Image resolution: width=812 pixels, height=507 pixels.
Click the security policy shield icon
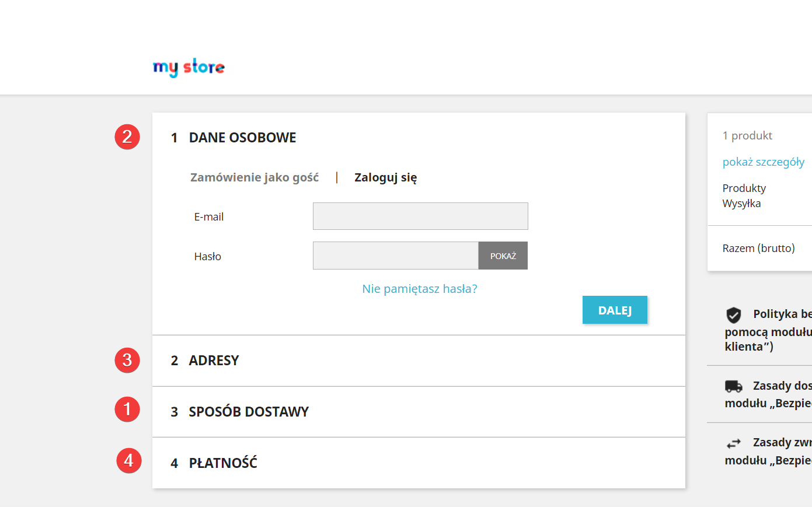pos(734,315)
